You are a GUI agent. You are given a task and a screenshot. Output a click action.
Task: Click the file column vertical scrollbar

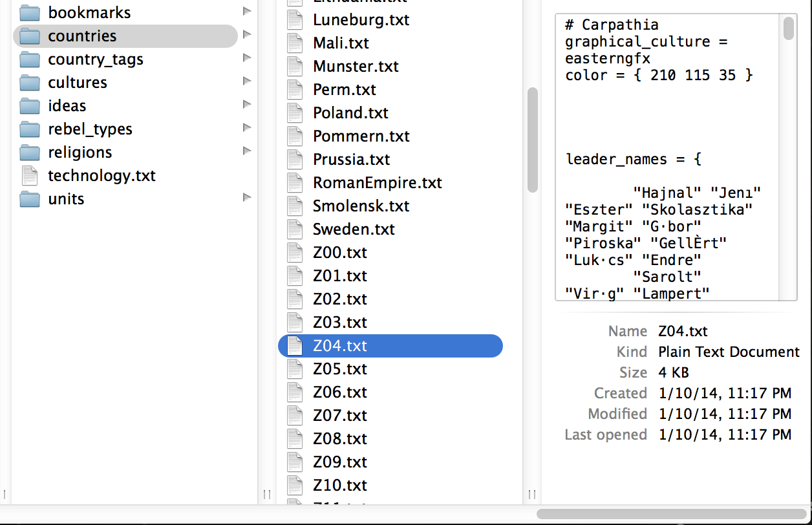pyautogui.click(x=533, y=140)
